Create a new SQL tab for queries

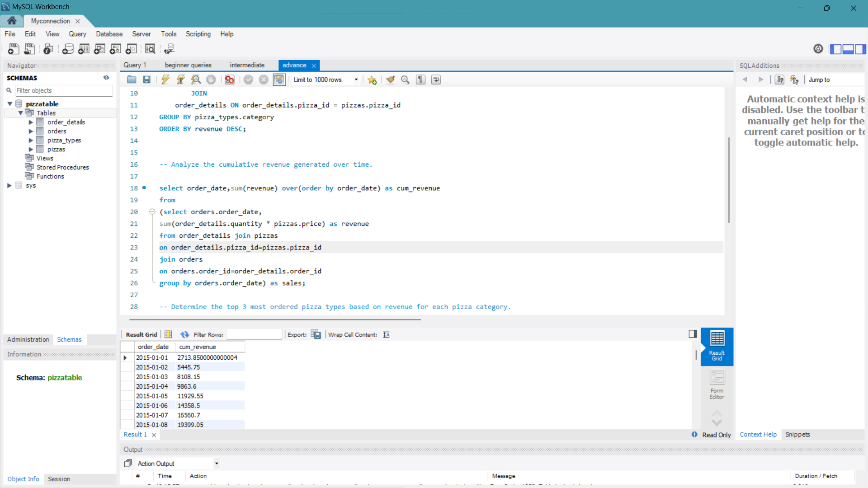pyautogui.click(x=14, y=49)
